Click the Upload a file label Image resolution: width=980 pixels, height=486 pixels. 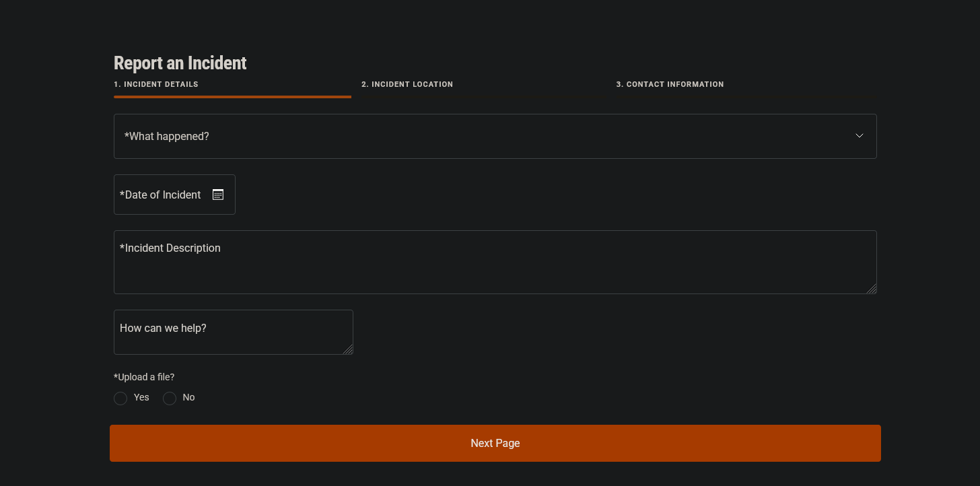click(x=144, y=377)
